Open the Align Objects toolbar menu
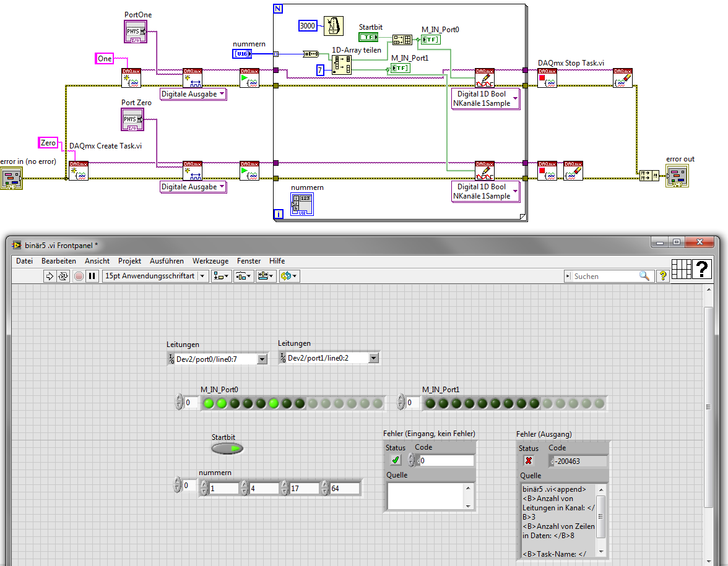The width and height of the screenshot is (728, 566). (x=221, y=277)
